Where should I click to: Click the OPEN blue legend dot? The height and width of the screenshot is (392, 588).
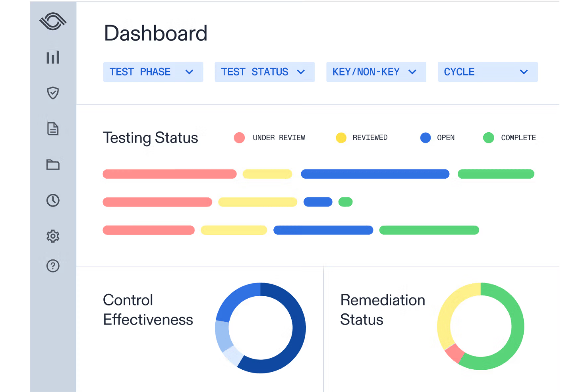pyautogui.click(x=426, y=138)
